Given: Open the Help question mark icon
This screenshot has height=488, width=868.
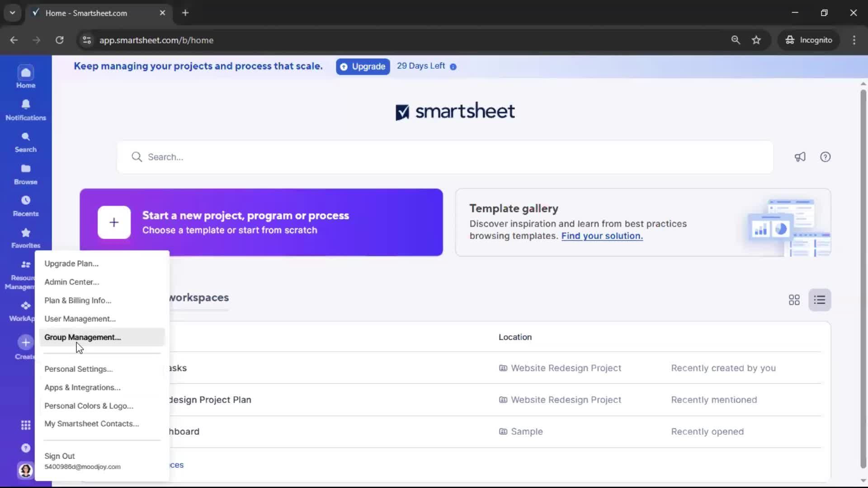Looking at the screenshot, I should click(826, 157).
